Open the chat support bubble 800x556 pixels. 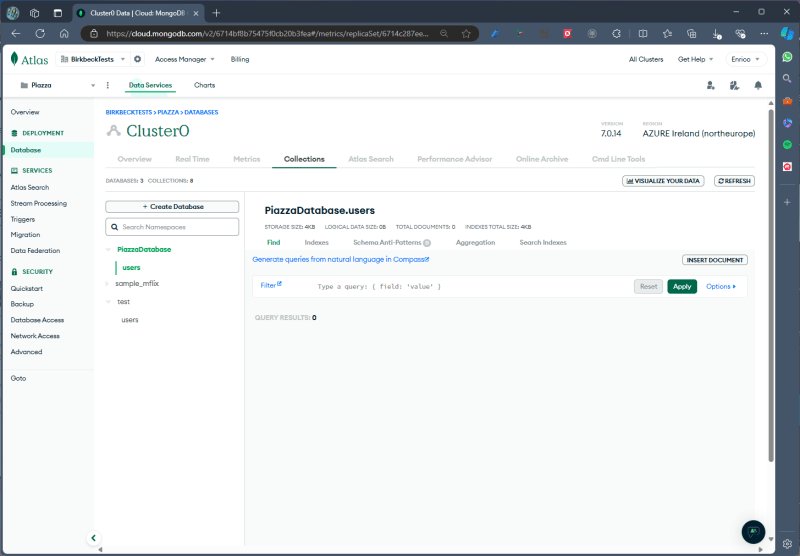point(753,532)
